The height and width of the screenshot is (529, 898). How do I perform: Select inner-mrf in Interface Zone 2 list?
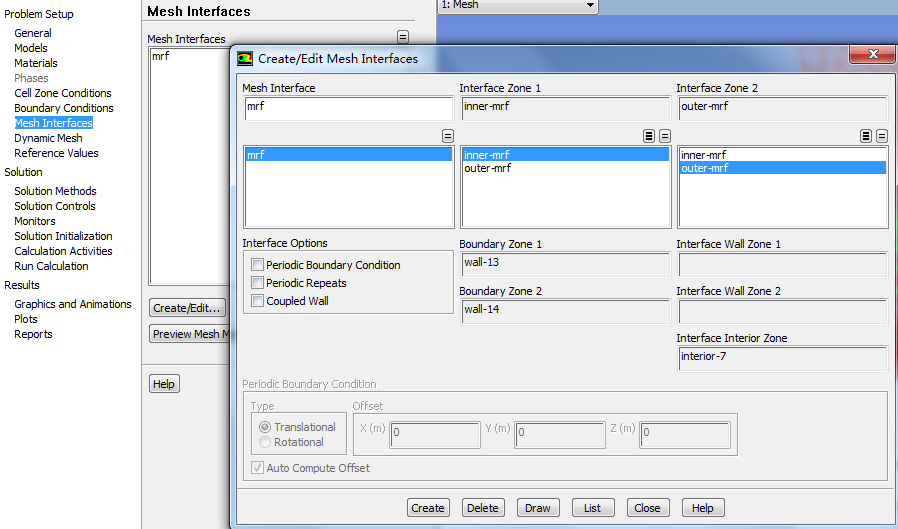[x=782, y=155]
